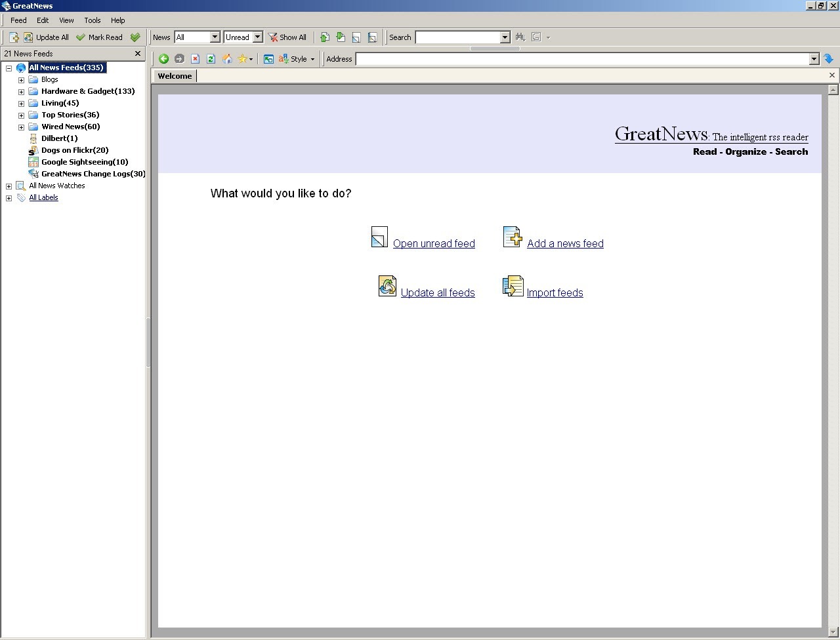Click the green Refresh page icon

(x=211, y=59)
